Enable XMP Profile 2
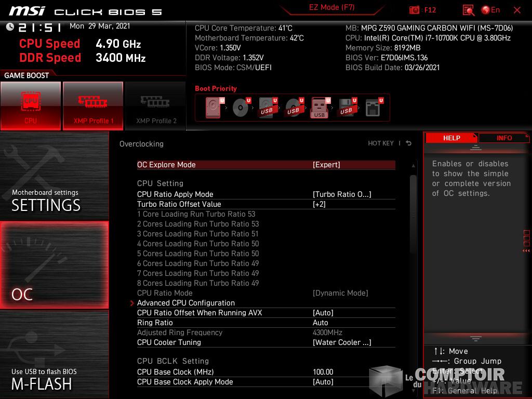The width and height of the screenshot is (532, 399). click(156, 105)
